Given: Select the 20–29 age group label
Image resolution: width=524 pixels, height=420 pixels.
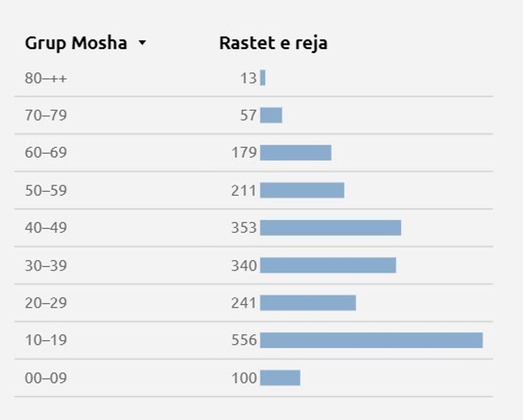Looking at the screenshot, I should (x=46, y=303).
